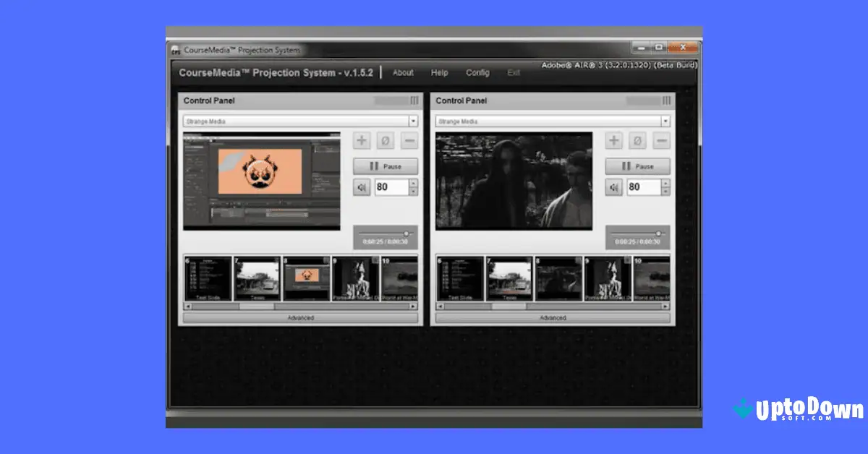This screenshot has height=454, width=868.
Task: Open the Config menu
Action: [477, 72]
